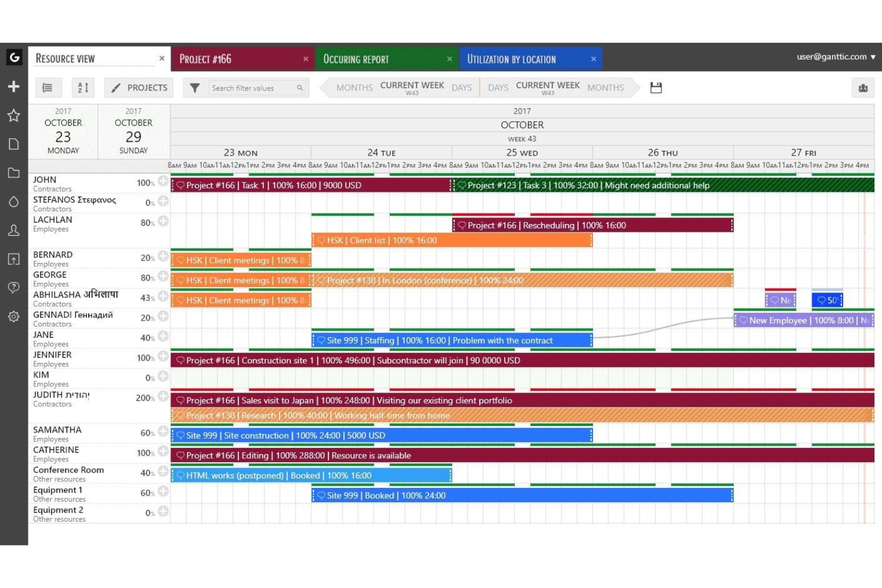
Task: Click the plus circle beside John's 100%
Action: click(163, 181)
